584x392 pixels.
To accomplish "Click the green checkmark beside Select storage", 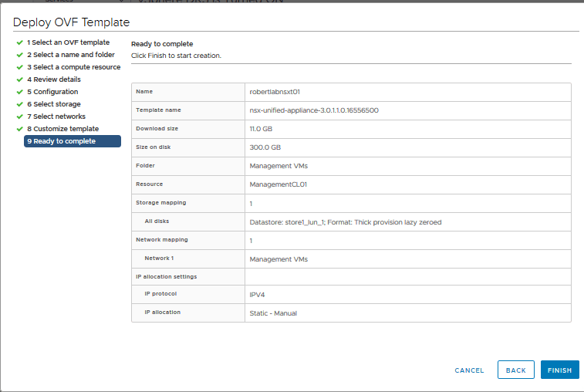I will tap(19, 104).
